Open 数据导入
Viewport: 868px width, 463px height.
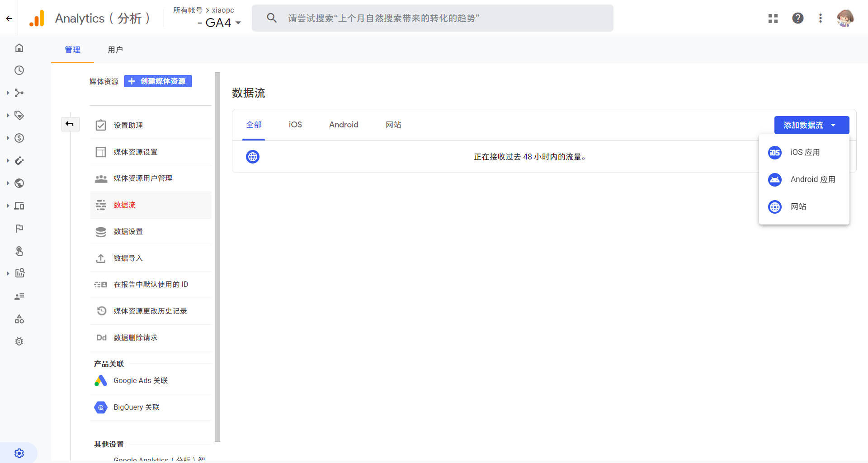pos(151,258)
